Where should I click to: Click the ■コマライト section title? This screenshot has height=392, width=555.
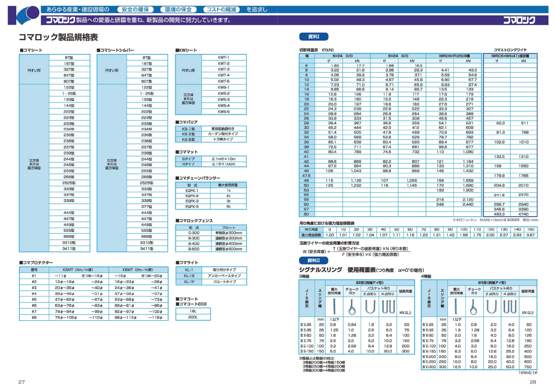(186, 263)
